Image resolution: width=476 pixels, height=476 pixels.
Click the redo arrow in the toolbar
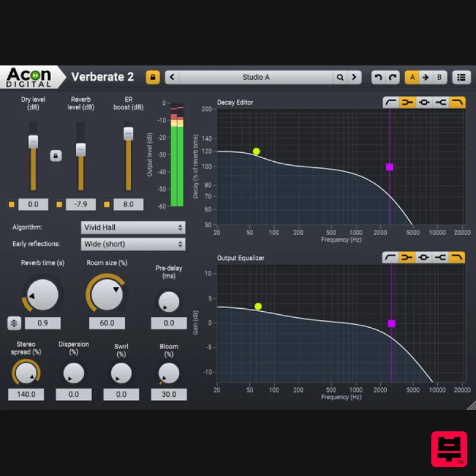pyautogui.click(x=394, y=77)
